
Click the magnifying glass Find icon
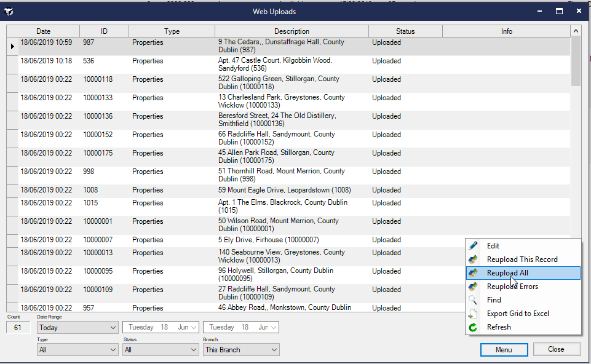pos(473,300)
